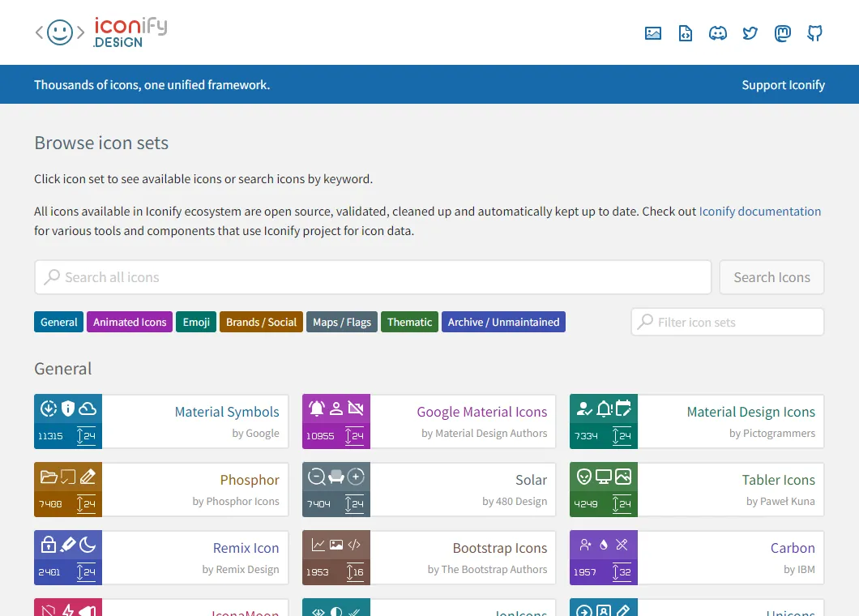The image size is (859, 616).
Task: Click the Support Iconify link
Action: click(x=783, y=85)
